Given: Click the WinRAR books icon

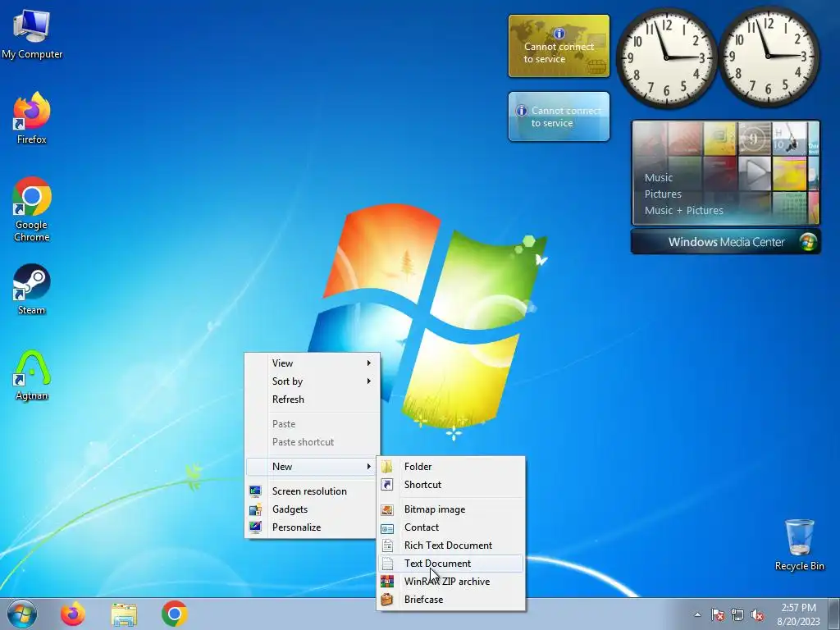Looking at the screenshot, I should click(387, 582).
